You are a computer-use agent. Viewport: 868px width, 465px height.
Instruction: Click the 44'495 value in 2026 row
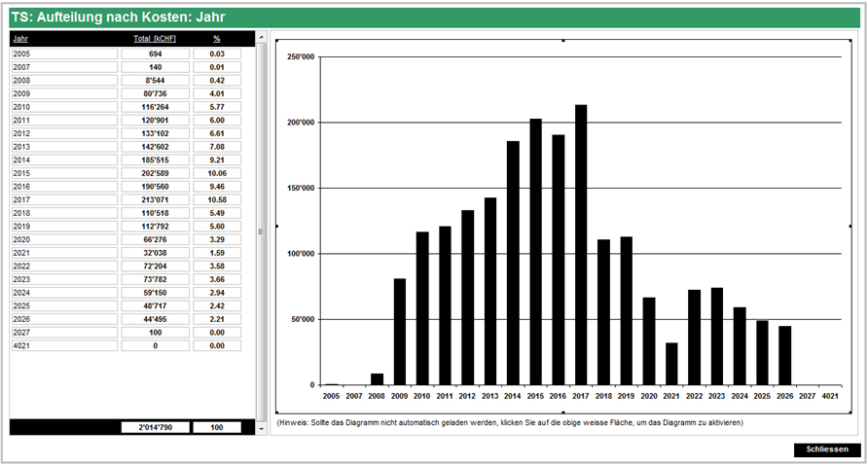tap(155, 316)
